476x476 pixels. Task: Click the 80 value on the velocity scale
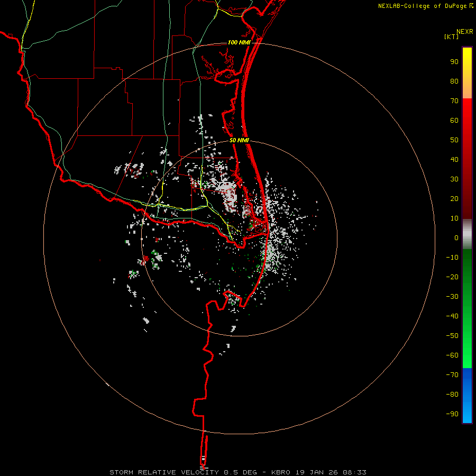click(454, 81)
